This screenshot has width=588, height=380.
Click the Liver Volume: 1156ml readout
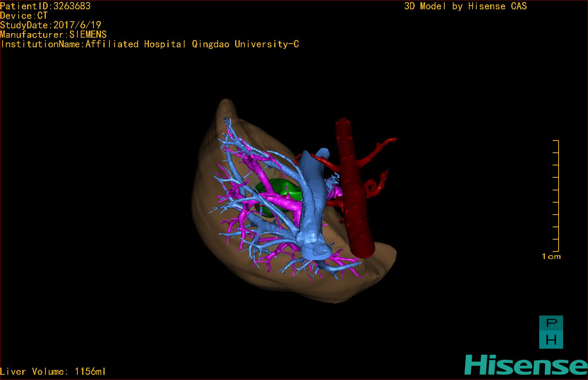(53, 371)
